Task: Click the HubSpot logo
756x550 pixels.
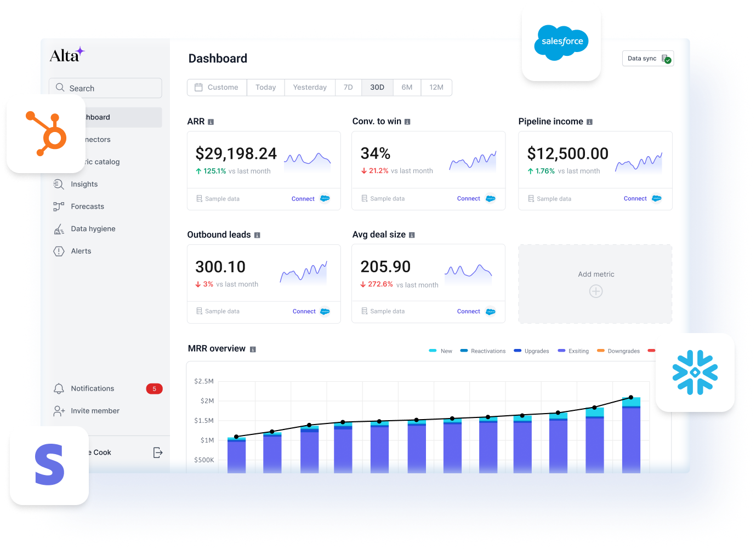Action: [47, 133]
